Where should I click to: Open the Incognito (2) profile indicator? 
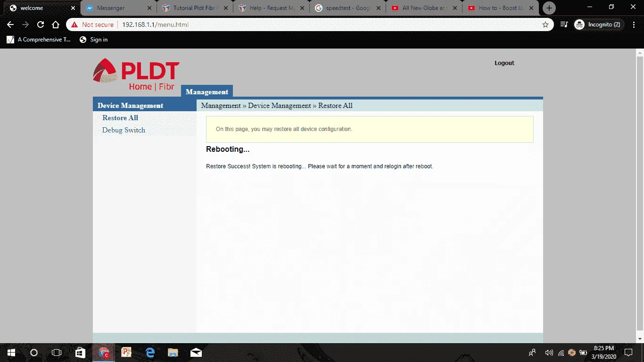tap(599, 25)
